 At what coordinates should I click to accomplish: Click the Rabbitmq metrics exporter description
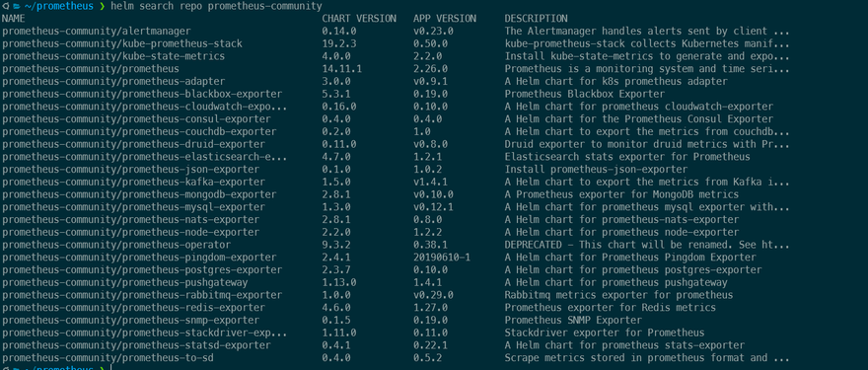click(x=618, y=295)
